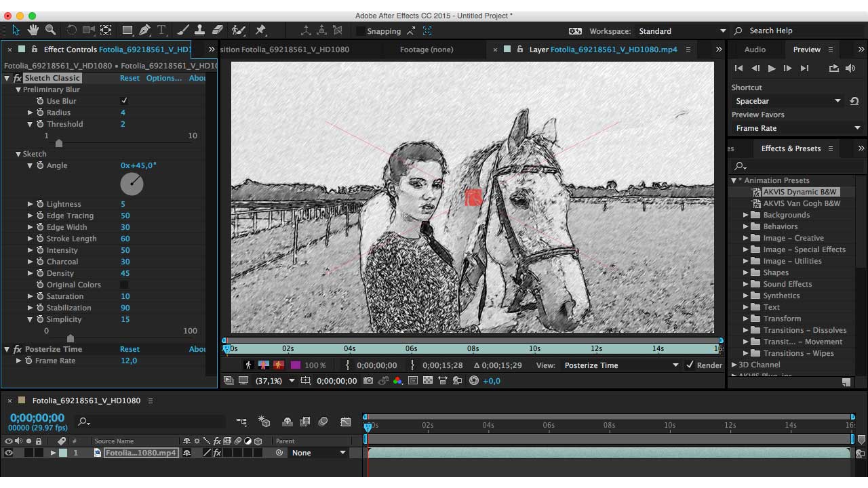Toggle the Snapping checkbox
Image resolution: width=868 pixels, height=488 pixels.
click(x=361, y=31)
